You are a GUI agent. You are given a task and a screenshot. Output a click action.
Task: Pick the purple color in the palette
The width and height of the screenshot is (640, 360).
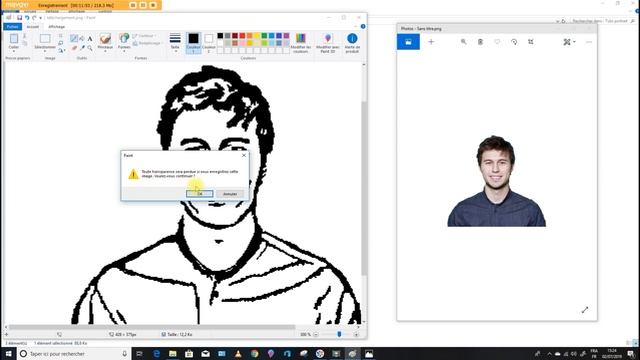pyautogui.click(x=286, y=36)
